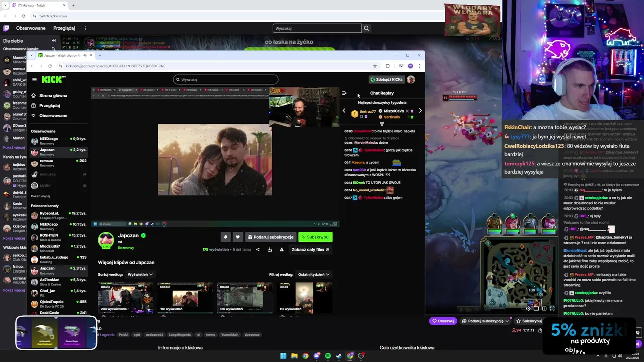Open NEEXcsgo in followed channels list

click(x=58, y=140)
